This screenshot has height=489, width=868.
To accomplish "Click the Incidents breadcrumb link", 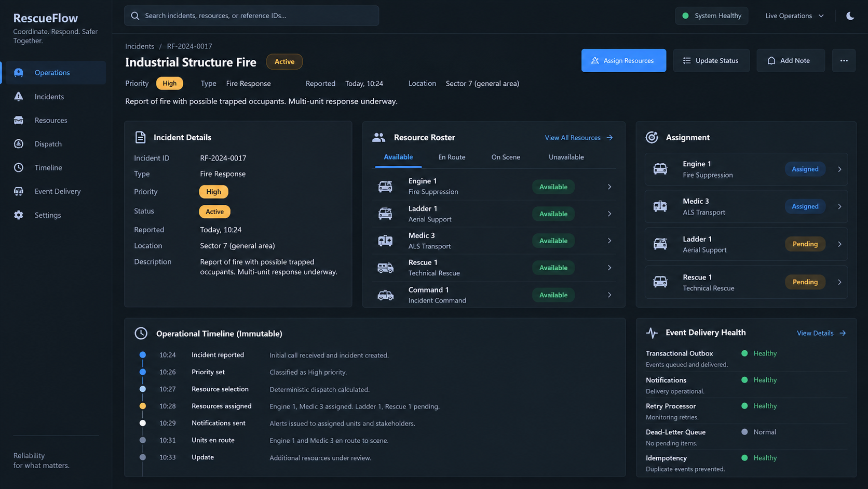I will [140, 46].
